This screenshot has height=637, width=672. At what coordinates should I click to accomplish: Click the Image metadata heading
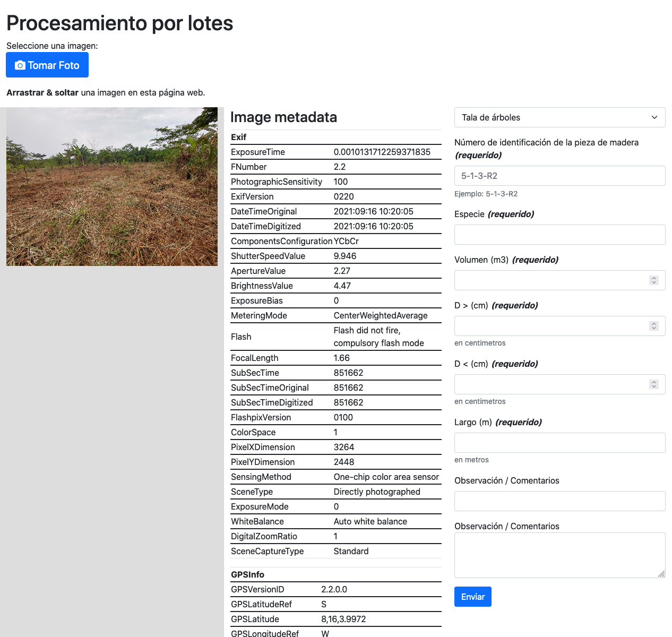coord(283,117)
